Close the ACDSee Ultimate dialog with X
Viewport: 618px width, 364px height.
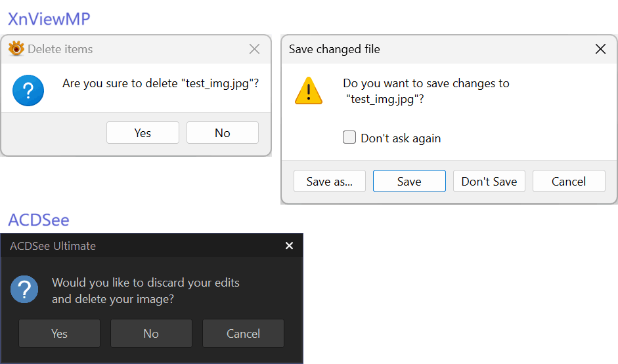[x=289, y=246]
